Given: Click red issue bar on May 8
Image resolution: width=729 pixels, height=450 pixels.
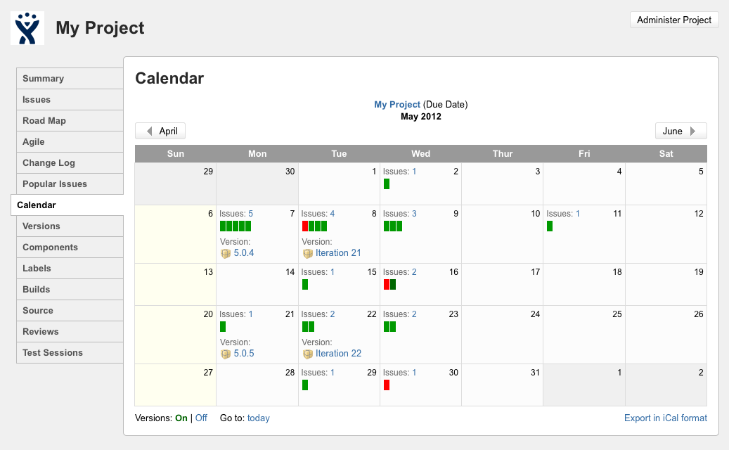Looking at the screenshot, I should coord(305,226).
